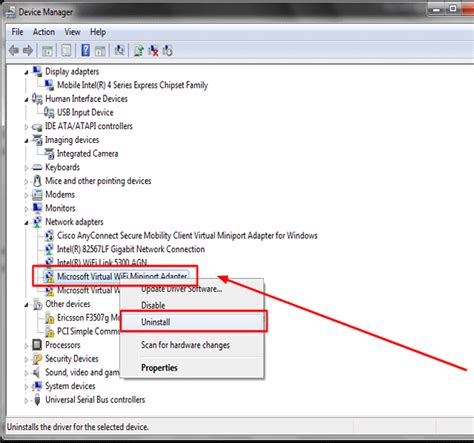
Task: Click the Help question-mark toolbar icon
Action: [85, 50]
